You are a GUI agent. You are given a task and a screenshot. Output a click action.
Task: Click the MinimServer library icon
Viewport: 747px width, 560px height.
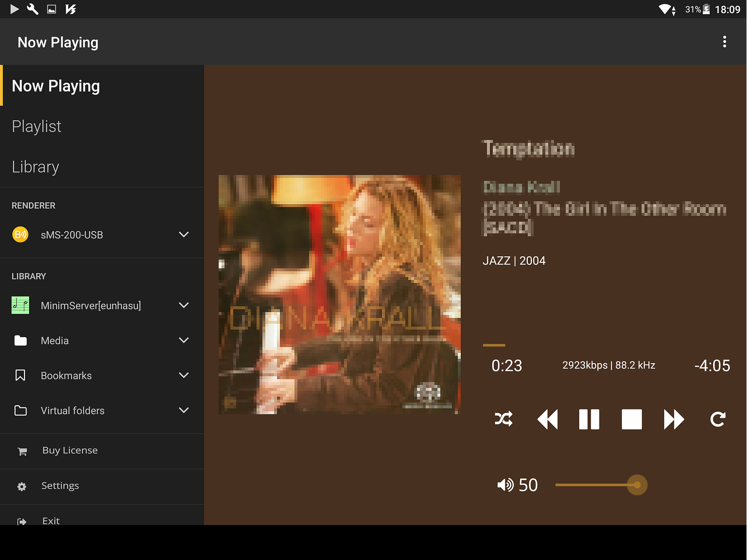20,305
